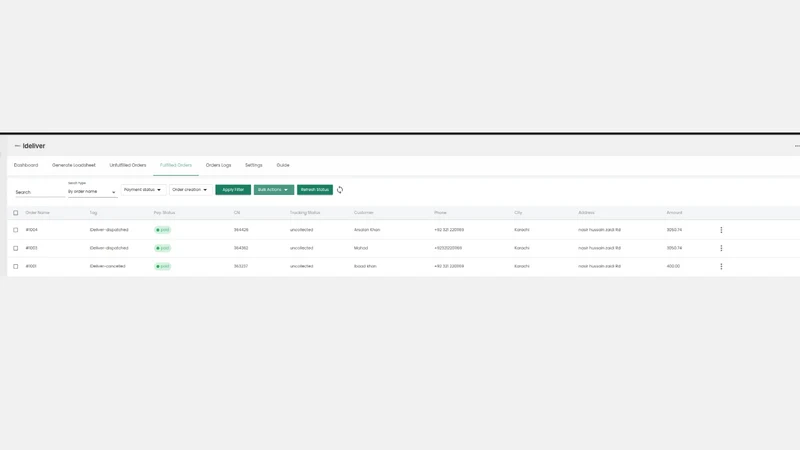Open the three-dot menu for order #1001

point(721,266)
